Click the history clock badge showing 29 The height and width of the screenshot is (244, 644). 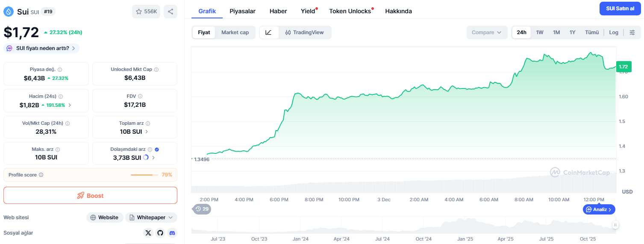point(202,209)
